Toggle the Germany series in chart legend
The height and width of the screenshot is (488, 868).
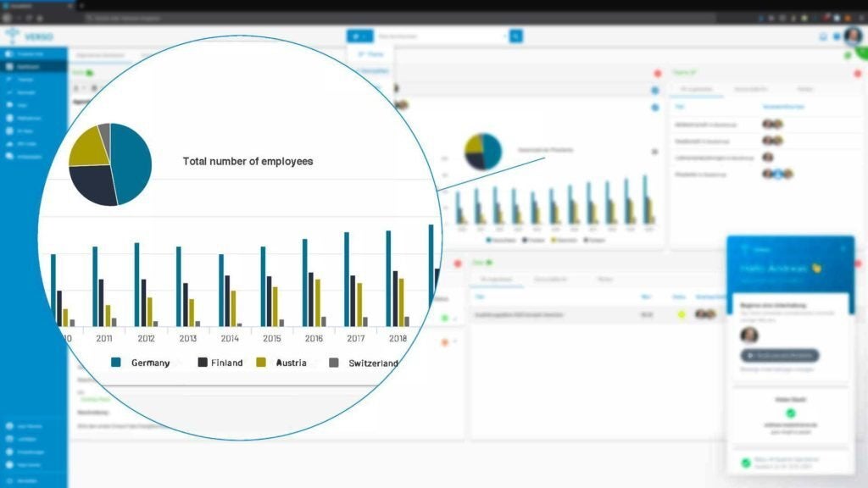point(141,363)
